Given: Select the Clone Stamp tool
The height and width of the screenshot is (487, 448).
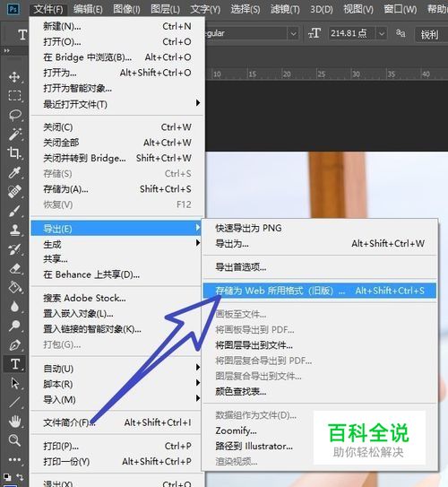Looking at the screenshot, I should click(14, 230).
